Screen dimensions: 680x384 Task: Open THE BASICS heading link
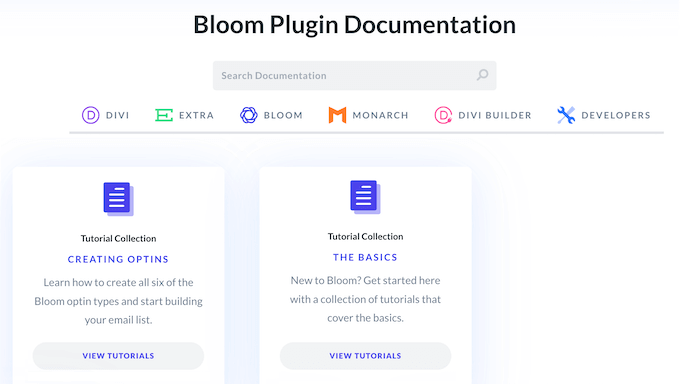click(365, 257)
